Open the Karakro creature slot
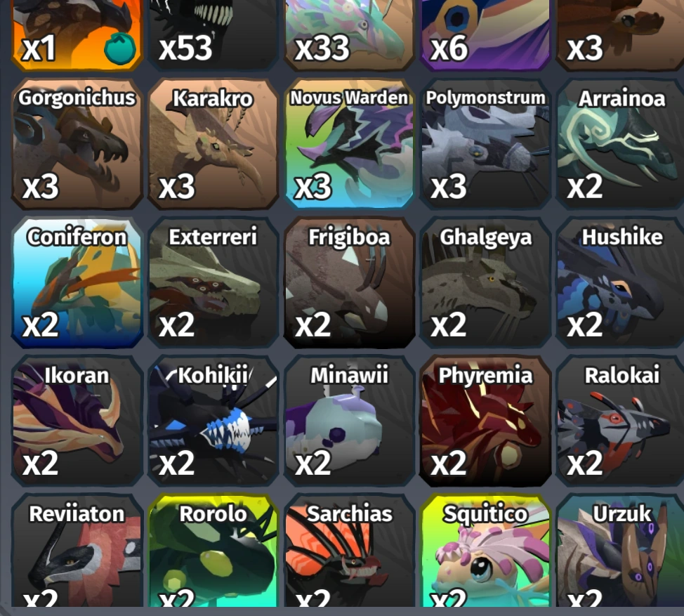Screen dimensions: 684x616 click(x=213, y=144)
